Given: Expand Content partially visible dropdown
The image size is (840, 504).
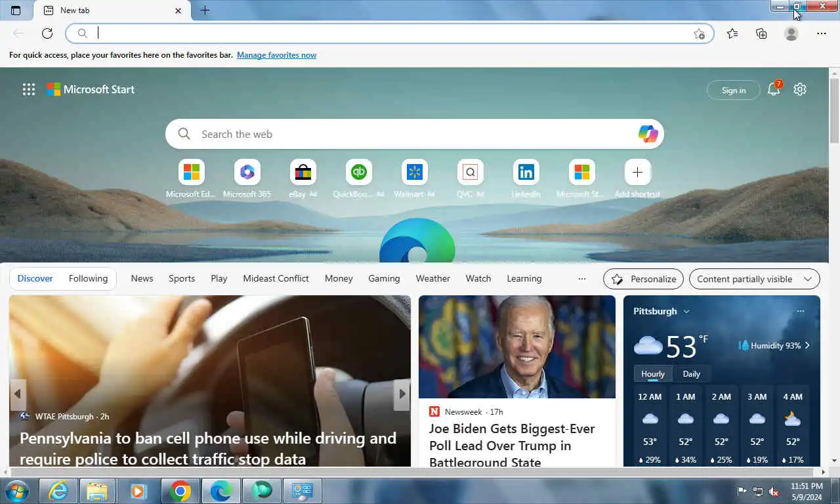Looking at the screenshot, I should point(755,279).
